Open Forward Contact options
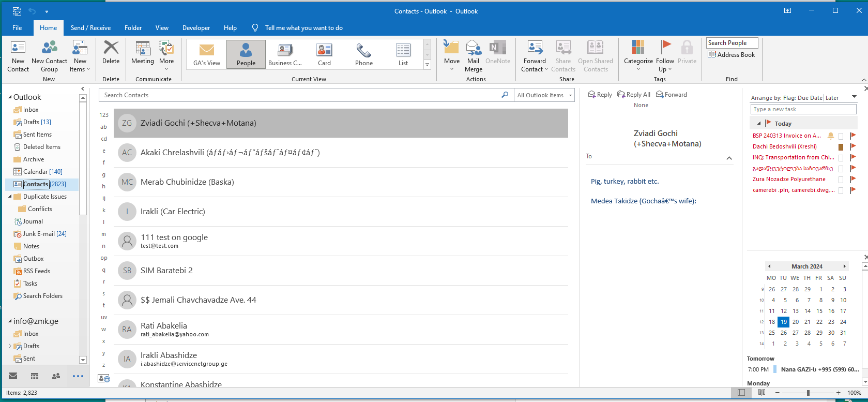Image resolution: width=868 pixels, height=402 pixels. click(535, 56)
